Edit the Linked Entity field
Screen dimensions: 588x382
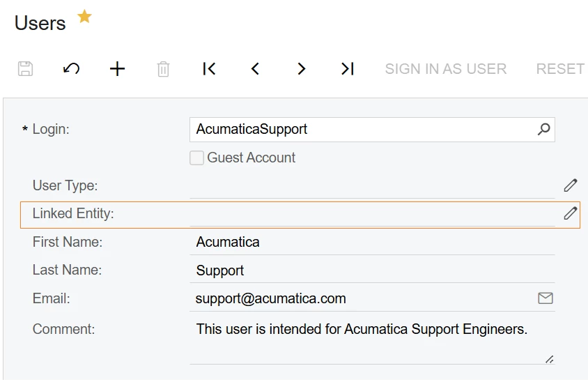pyautogui.click(x=570, y=213)
